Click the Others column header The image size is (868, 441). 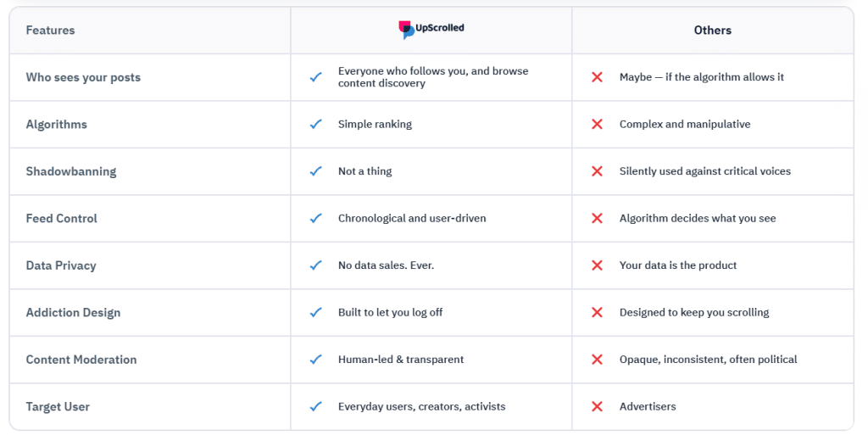pyautogui.click(x=712, y=31)
